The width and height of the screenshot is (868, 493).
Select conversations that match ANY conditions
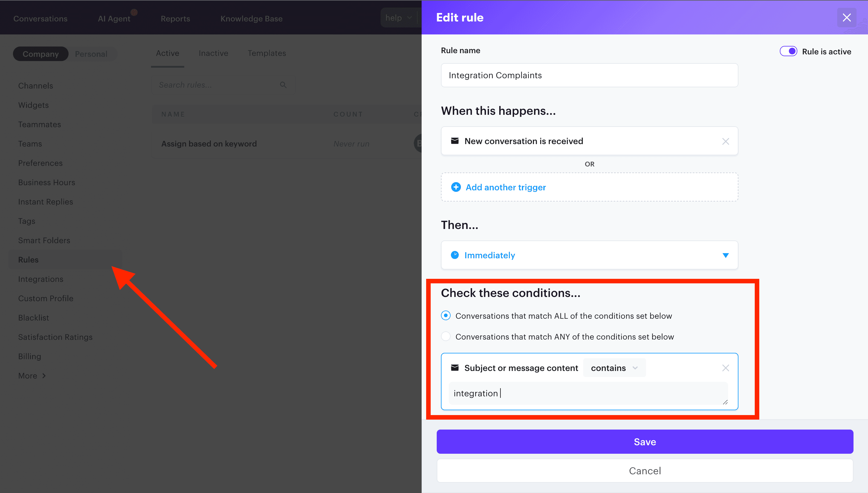[x=446, y=336]
